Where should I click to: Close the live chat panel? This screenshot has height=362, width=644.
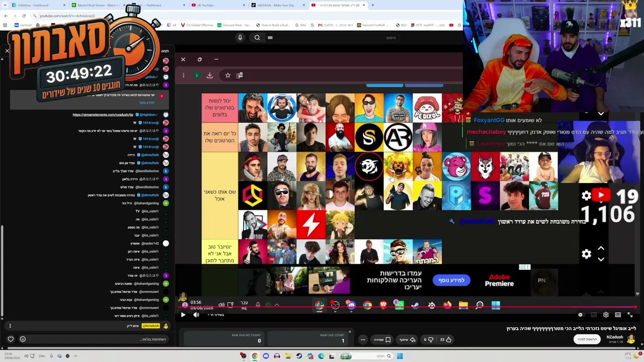7,51
